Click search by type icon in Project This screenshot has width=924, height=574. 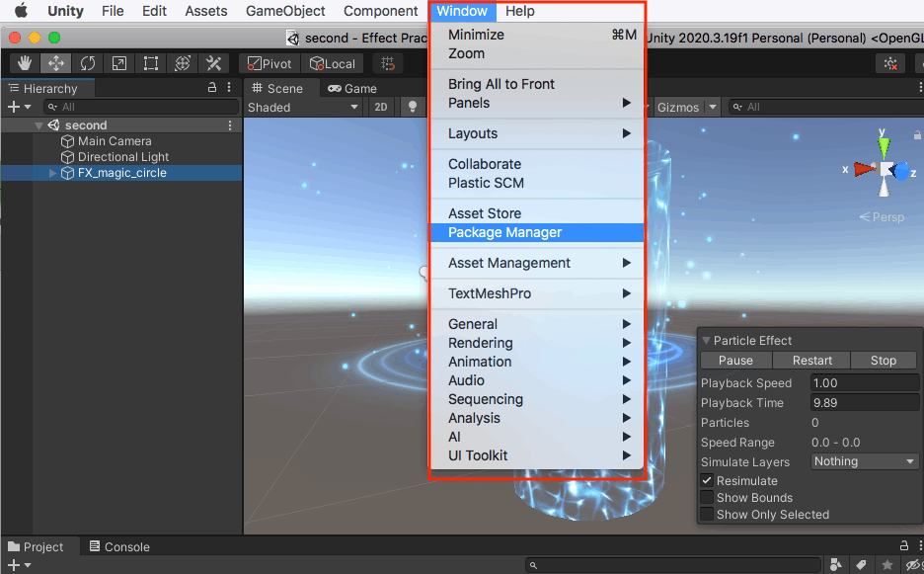pyautogui.click(x=835, y=564)
